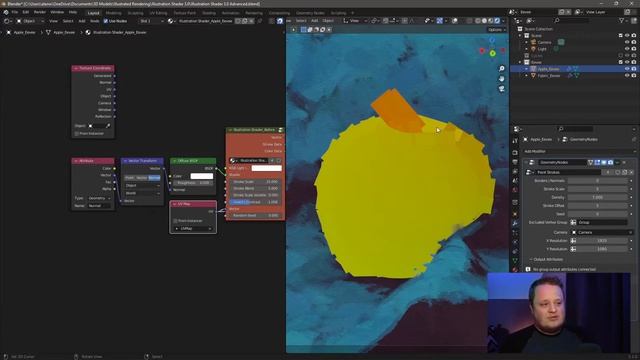The image size is (640, 360).
Task: Enable rendered viewport shading mode
Action: click(497, 20)
